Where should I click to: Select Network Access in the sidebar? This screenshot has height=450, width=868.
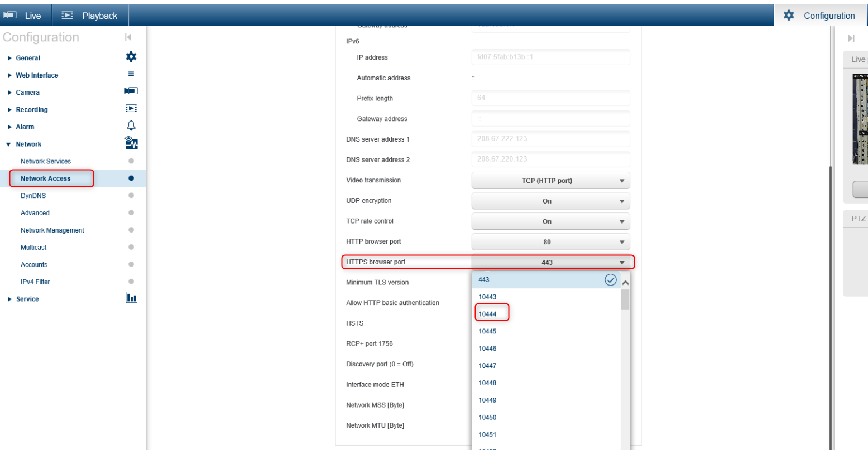46,179
